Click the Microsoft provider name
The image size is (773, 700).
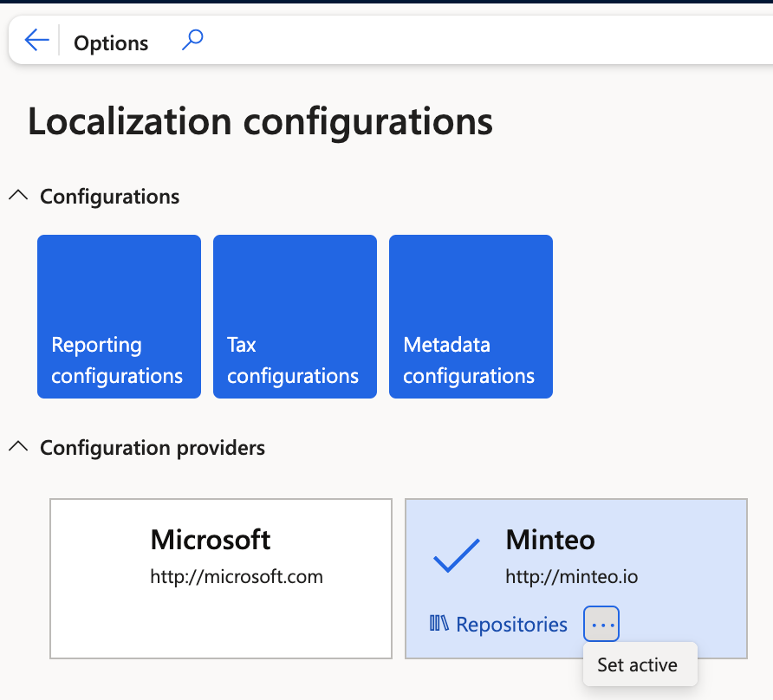click(x=211, y=541)
